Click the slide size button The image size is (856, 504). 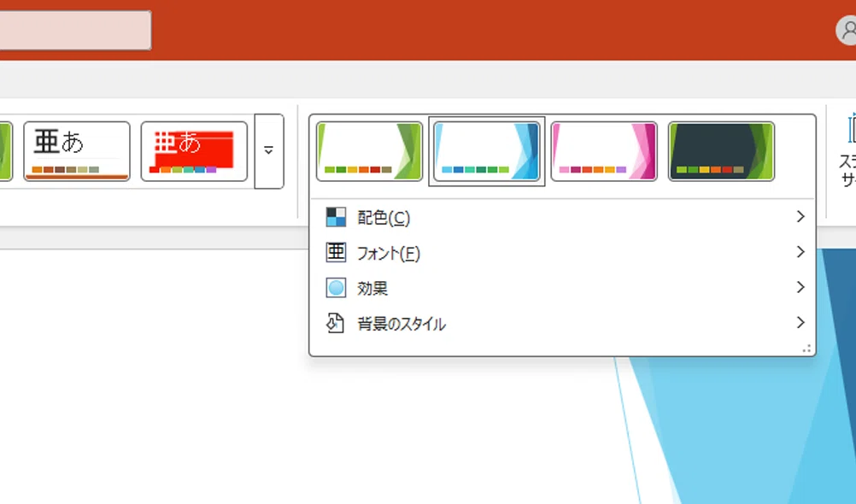click(x=847, y=150)
